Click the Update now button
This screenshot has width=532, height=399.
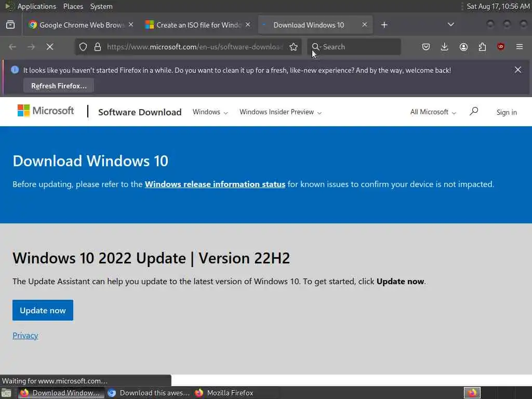point(43,310)
